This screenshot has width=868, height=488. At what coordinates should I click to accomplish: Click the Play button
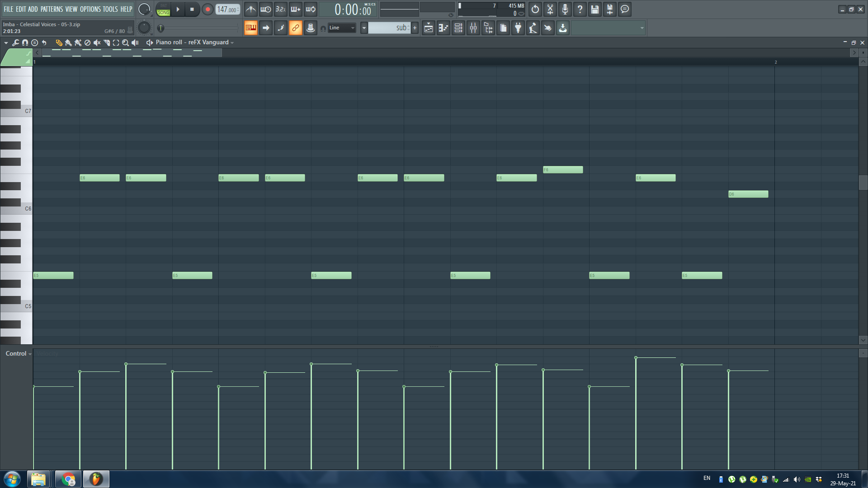tap(178, 9)
